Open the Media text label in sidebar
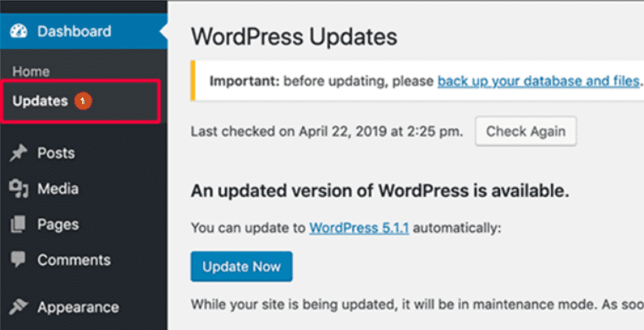 pos(58,189)
